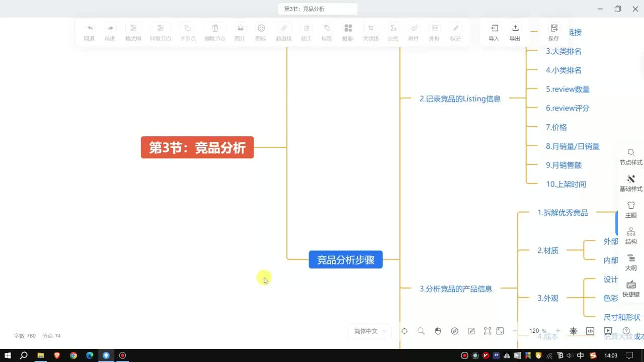The height and width of the screenshot is (362, 644).
Task: Open the Windows Start menu
Action: (x=8, y=355)
